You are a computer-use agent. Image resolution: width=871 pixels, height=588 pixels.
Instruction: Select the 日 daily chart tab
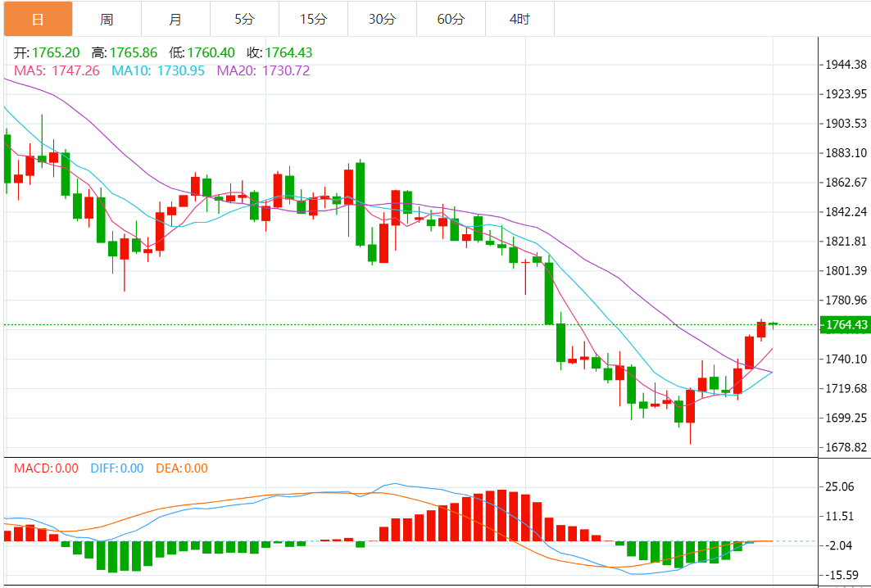(x=38, y=20)
